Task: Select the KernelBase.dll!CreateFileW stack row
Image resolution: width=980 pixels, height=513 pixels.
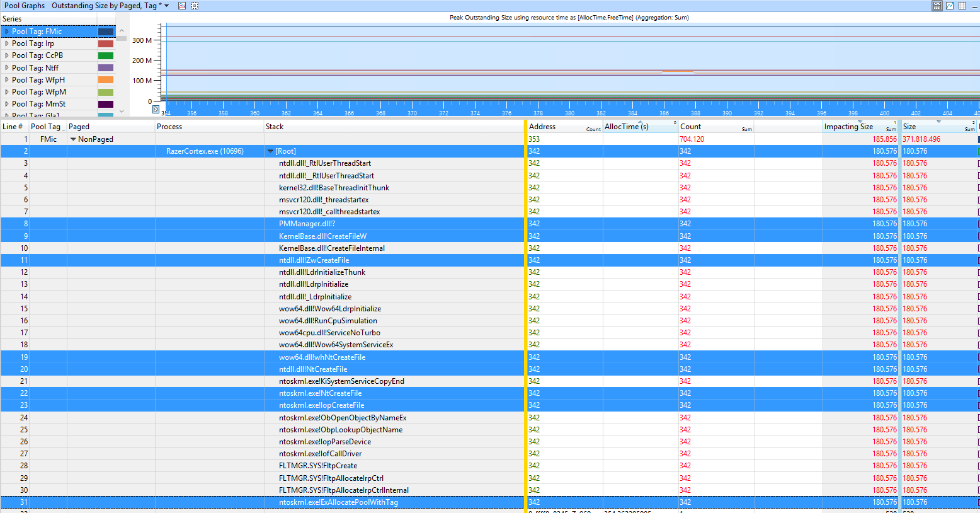Action: coord(322,236)
